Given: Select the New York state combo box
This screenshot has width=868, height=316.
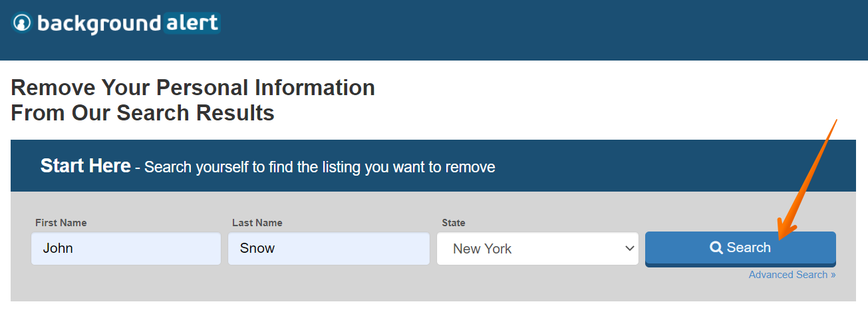Looking at the screenshot, I should click(538, 249).
